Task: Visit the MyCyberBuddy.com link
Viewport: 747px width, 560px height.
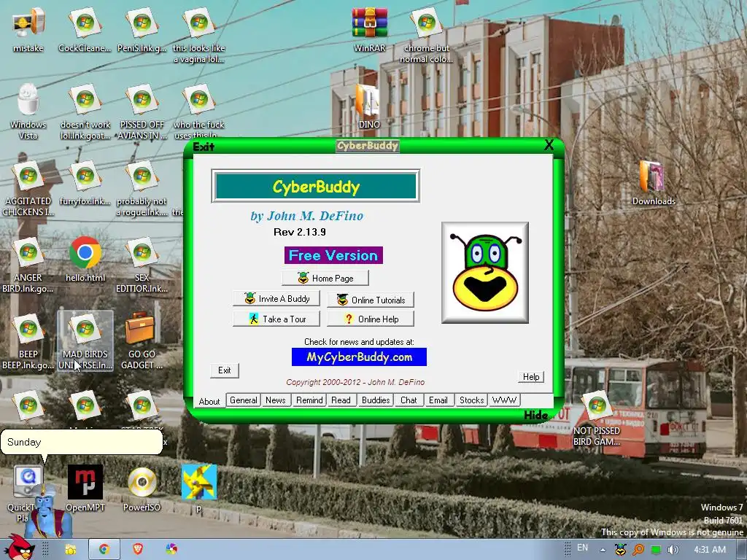Action: [359, 357]
